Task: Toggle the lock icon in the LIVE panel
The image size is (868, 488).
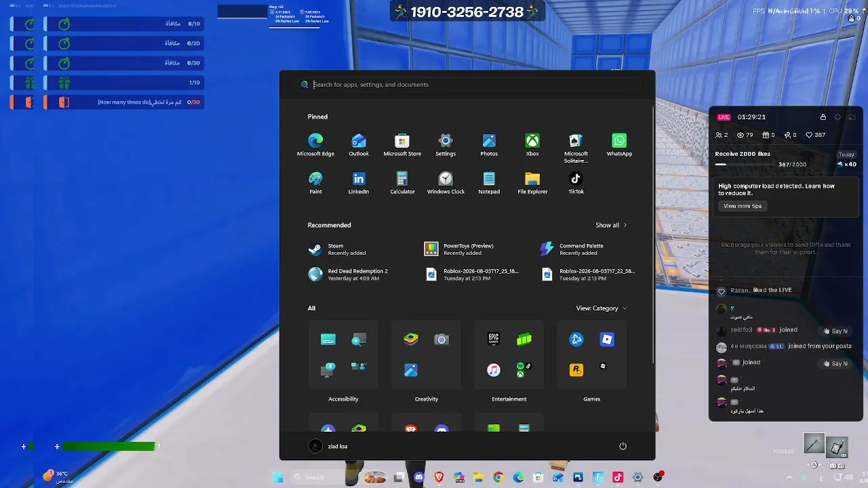Action: pyautogui.click(x=823, y=117)
